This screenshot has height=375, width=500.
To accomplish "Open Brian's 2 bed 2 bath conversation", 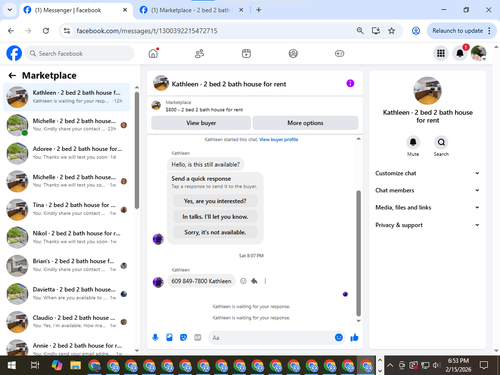I will [67, 266].
